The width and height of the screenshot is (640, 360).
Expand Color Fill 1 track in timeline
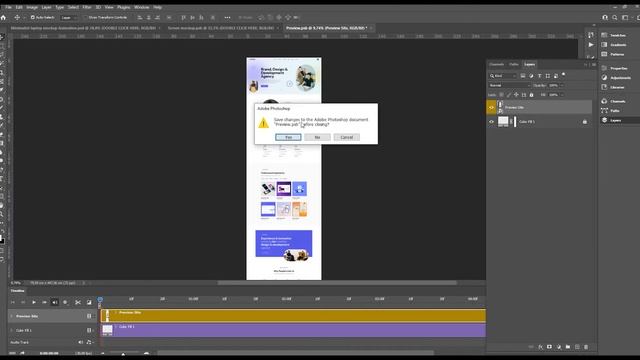pos(11,330)
